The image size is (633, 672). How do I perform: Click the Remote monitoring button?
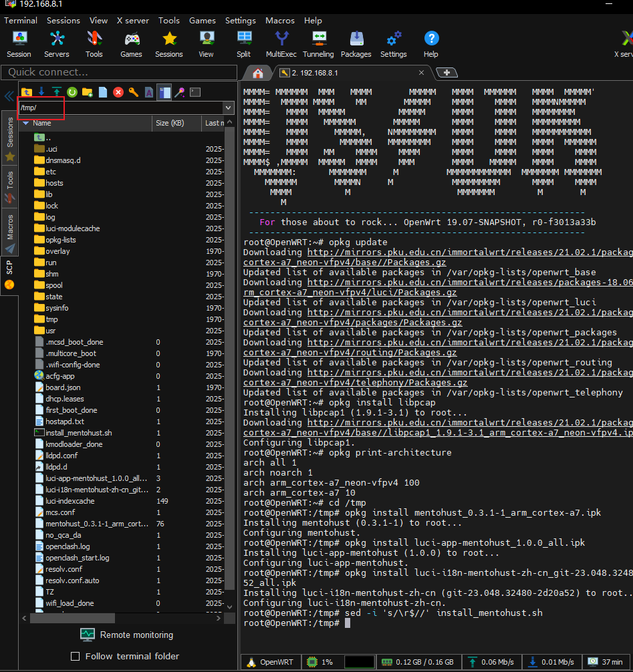[x=126, y=635]
